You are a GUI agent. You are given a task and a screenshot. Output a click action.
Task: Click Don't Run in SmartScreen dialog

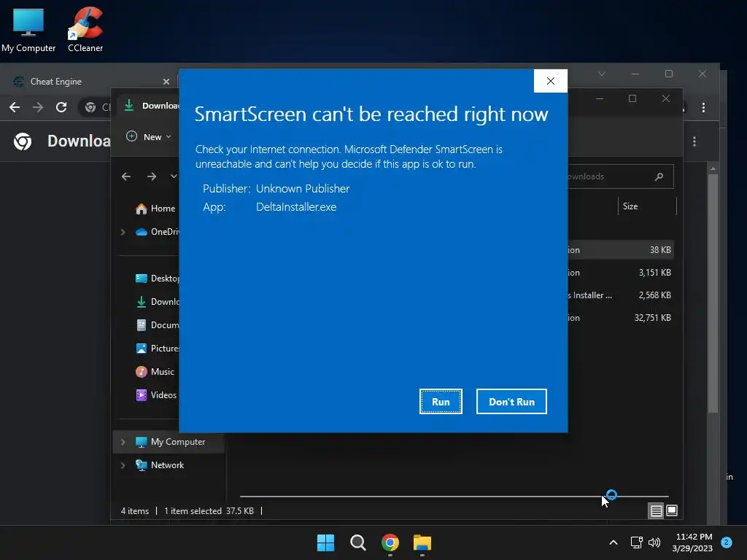(511, 402)
